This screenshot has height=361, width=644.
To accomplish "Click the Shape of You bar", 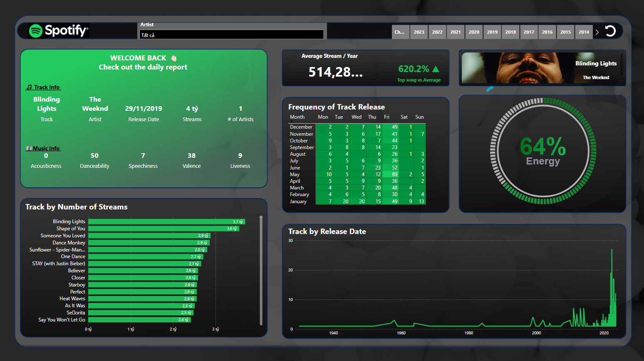I will (x=163, y=229).
